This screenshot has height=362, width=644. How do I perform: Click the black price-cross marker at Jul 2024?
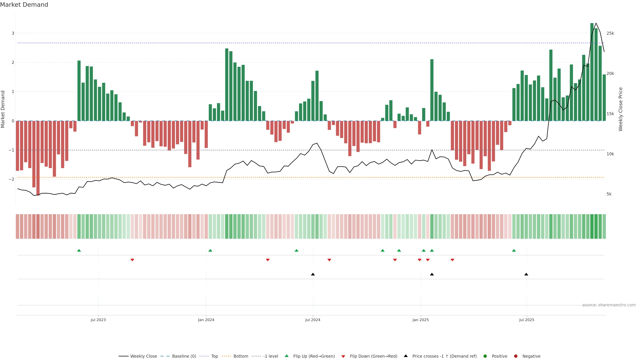pyautogui.click(x=313, y=274)
